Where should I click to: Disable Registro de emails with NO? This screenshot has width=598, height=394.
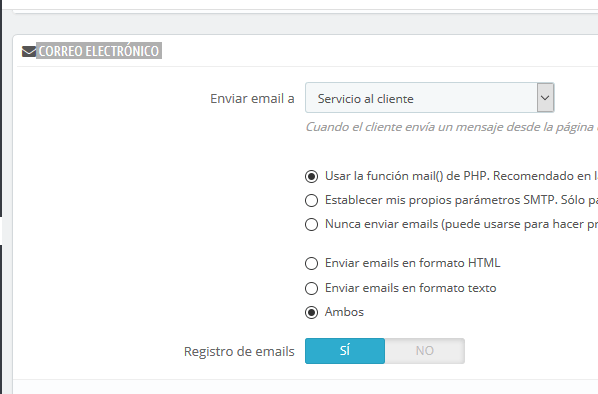click(x=425, y=351)
